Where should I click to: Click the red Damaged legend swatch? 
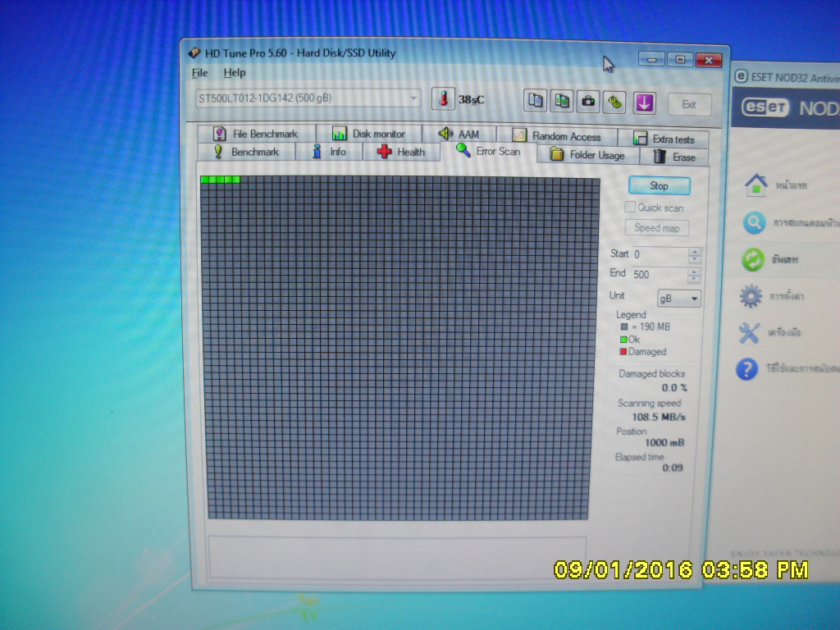coord(623,351)
